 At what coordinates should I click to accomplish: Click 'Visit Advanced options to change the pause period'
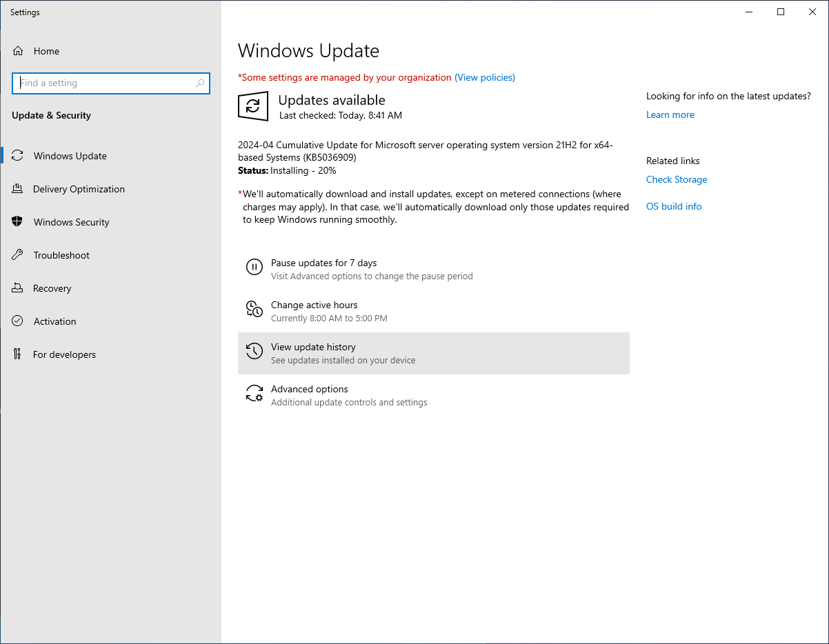coord(372,276)
